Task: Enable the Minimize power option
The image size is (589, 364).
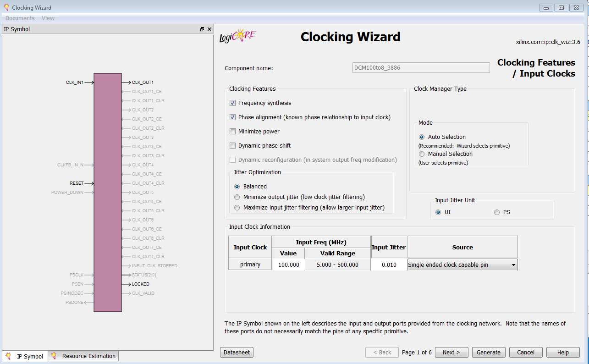Action: click(x=233, y=132)
